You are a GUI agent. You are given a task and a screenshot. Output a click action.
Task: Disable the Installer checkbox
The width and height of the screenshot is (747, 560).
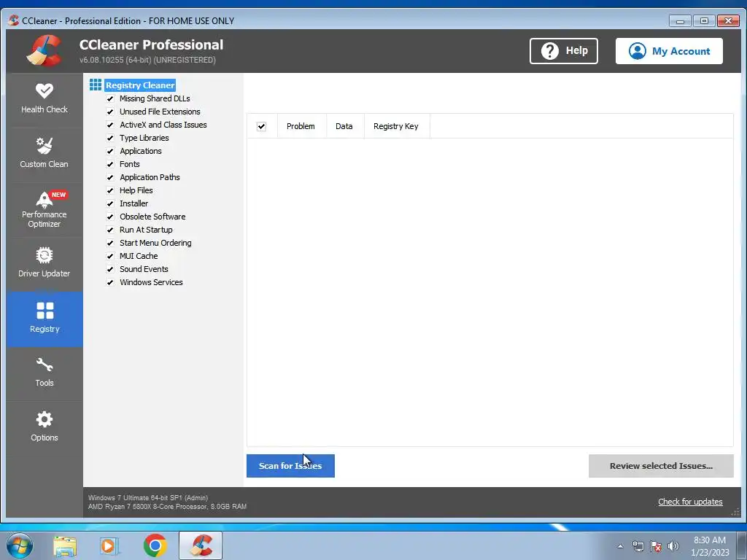[110, 203]
